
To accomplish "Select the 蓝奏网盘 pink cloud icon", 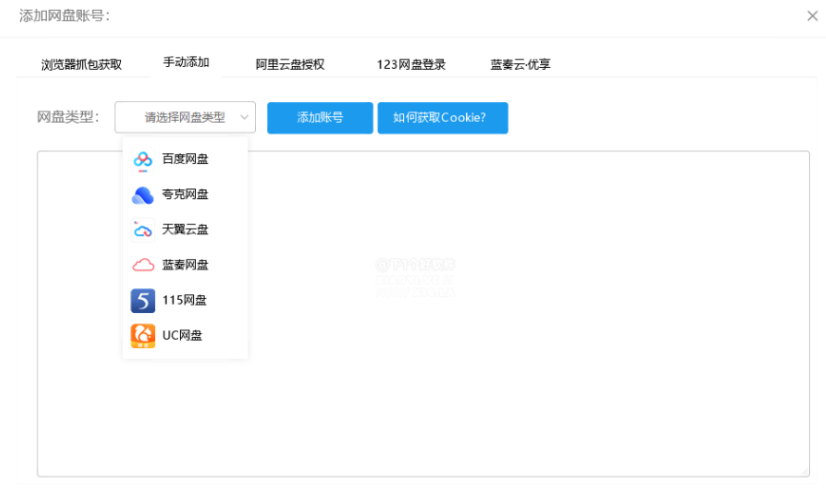I will (143, 265).
